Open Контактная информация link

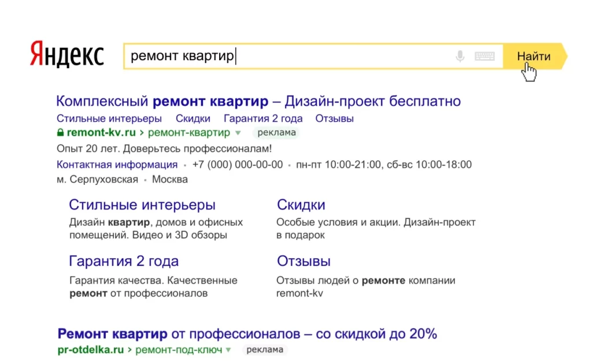tap(117, 165)
